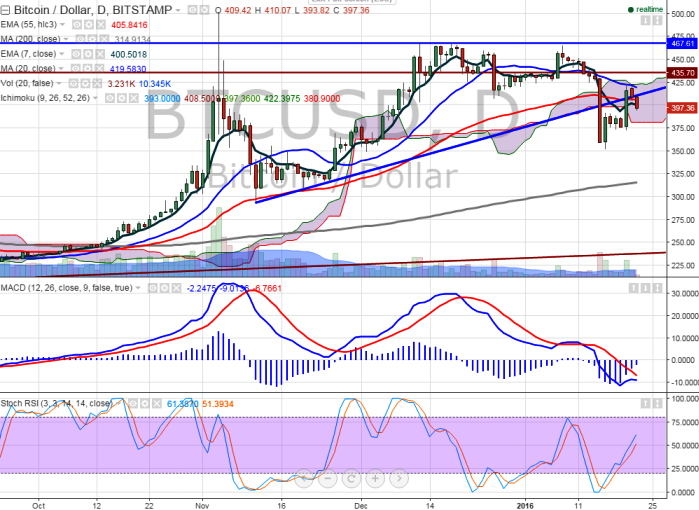This screenshot has height=510, width=699.
Task: Toggle visibility of the Bitcoin / Dollar main series
Action: [192, 10]
